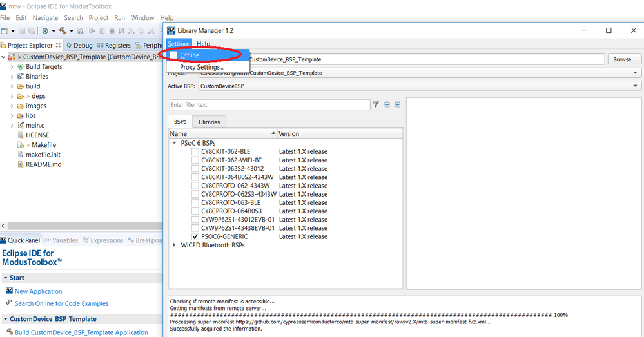Expand the Build Targets tree node
The image size is (644, 337).
[x=12, y=66]
